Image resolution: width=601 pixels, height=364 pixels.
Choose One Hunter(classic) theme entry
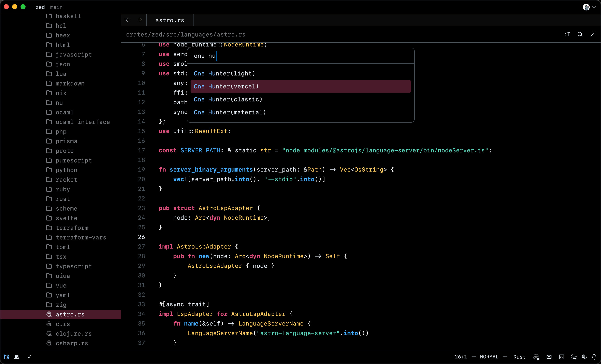point(228,99)
